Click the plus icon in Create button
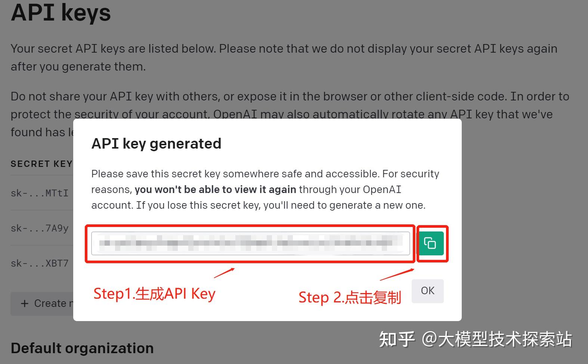Screen dimensions: 588x364 point(25,304)
